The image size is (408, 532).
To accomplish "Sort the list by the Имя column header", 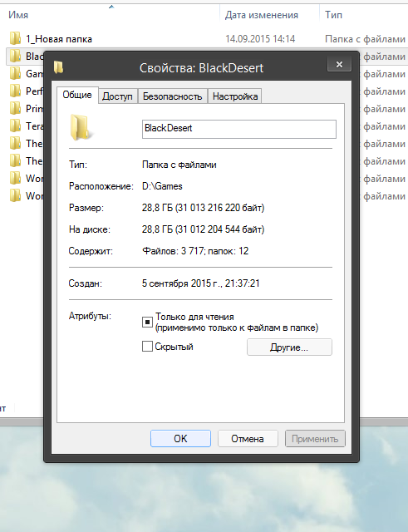I will pos(18,15).
